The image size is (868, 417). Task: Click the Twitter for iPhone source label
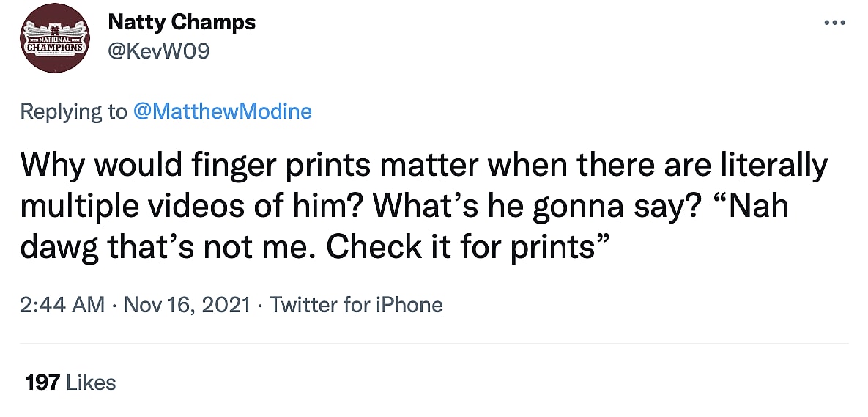pos(356,305)
